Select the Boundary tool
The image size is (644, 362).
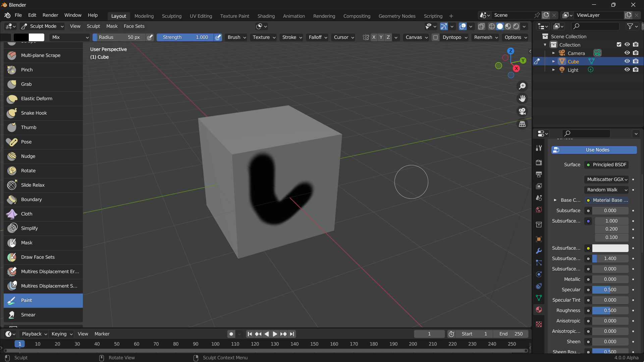coord(43,199)
